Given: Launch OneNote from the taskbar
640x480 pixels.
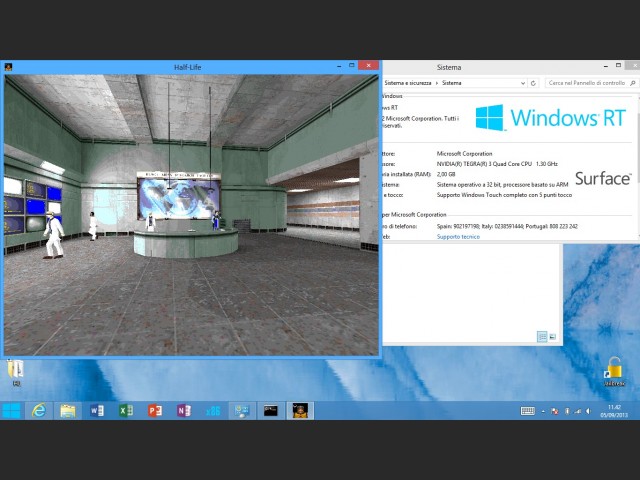Looking at the screenshot, I should (x=184, y=411).
